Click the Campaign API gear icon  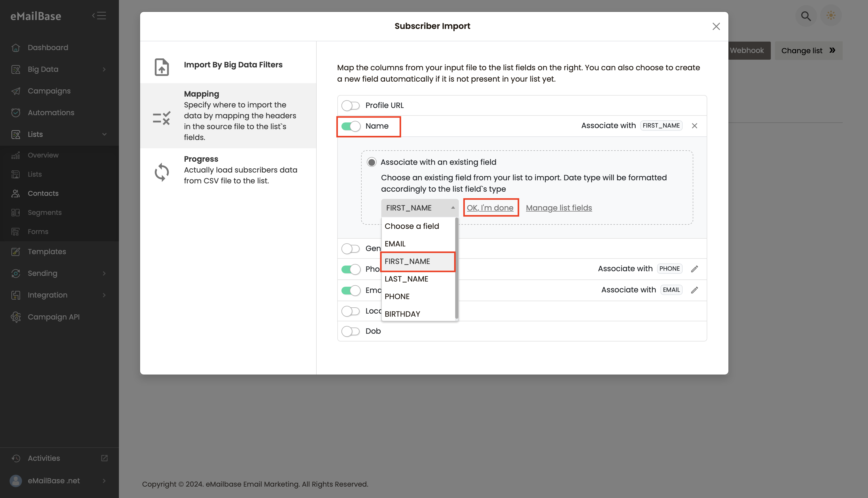pos(16,317)
